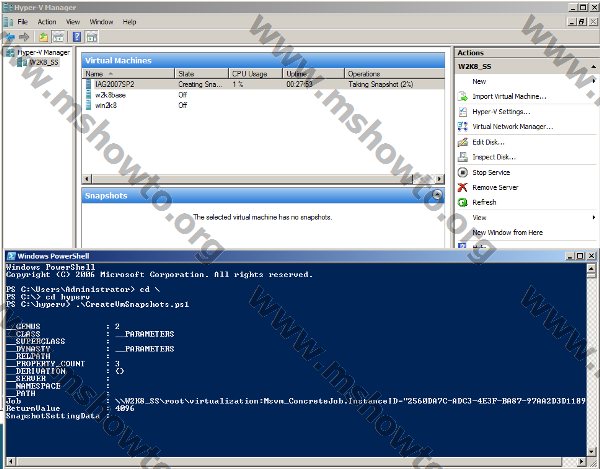600x469 pixels.
Task: Collapse the W2K8_SS actions section
Action: 593,67
